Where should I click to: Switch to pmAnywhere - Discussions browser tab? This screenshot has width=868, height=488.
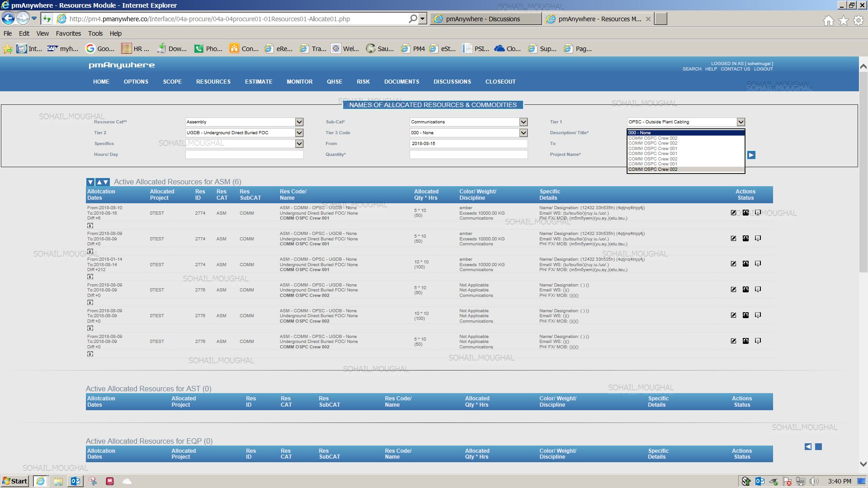click(x=484, y=19)
